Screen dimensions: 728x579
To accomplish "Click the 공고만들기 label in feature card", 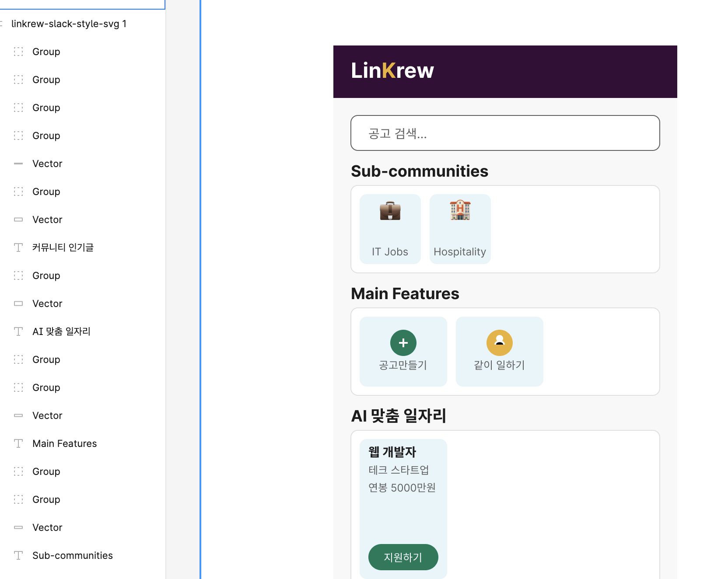I will coord(403,365).
